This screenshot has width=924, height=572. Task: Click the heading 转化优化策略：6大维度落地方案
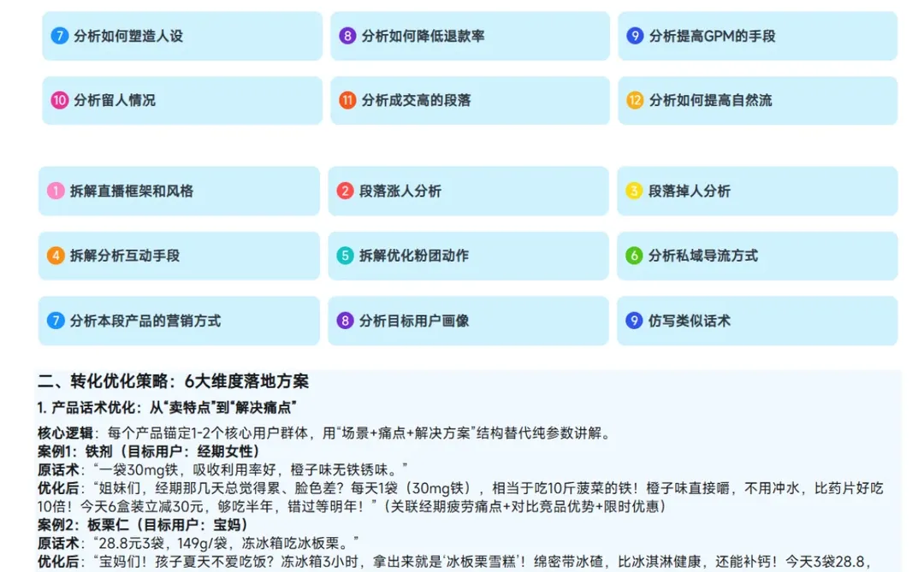point(177,383)
